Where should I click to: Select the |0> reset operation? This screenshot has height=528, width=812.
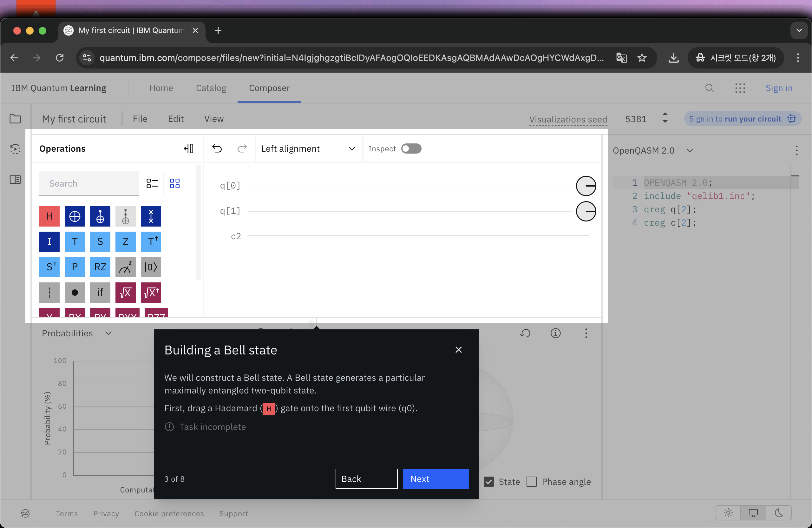151,267
